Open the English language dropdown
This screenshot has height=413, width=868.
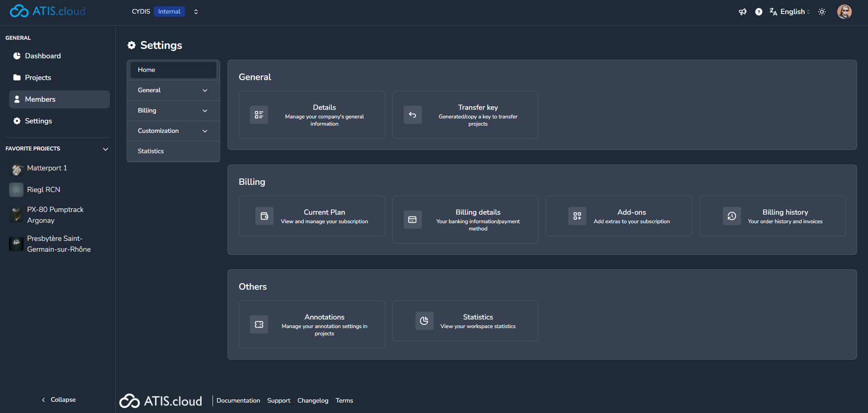click(790, 12)
